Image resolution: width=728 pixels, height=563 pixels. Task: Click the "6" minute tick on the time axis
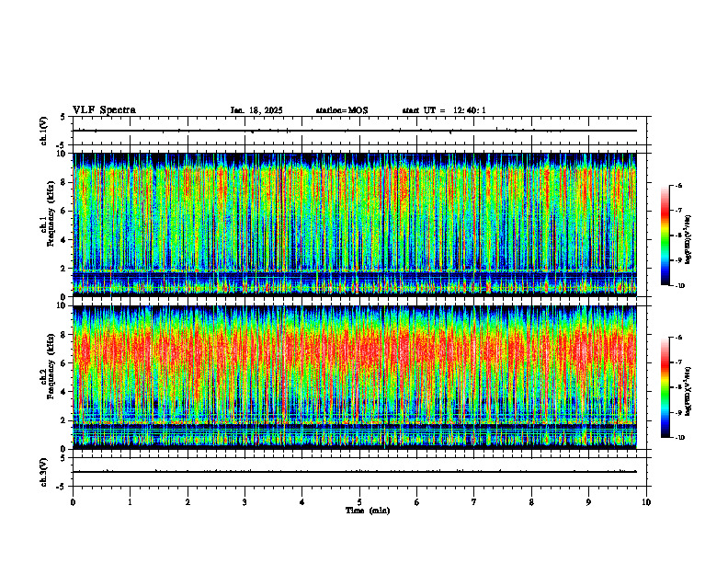(x=417, y=502)
